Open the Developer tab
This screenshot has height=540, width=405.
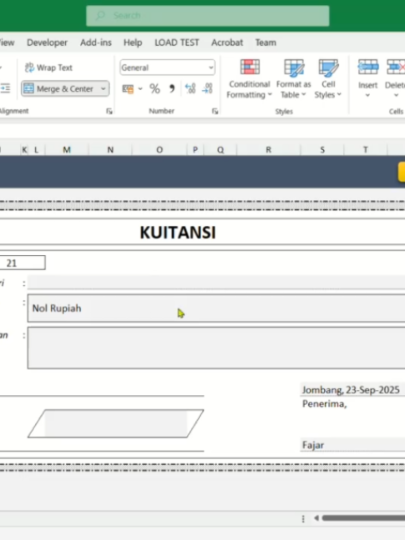click(47, 43)
